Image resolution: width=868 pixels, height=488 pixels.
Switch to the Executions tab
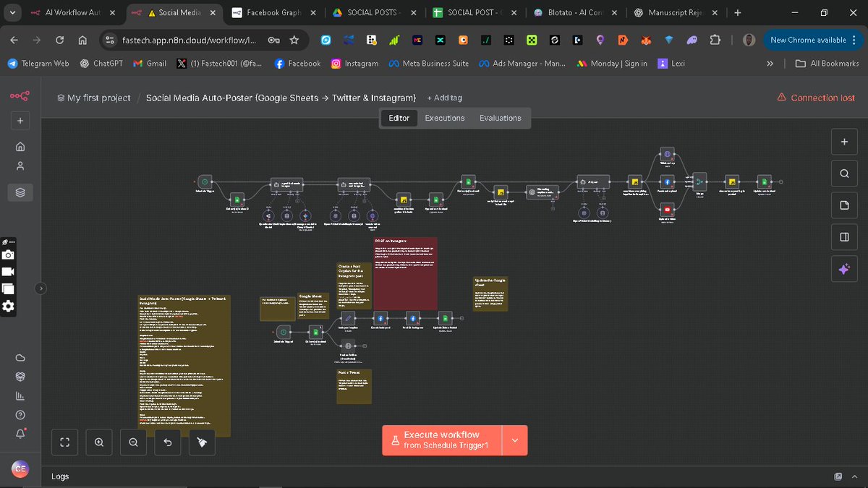[x=445, y=118]
